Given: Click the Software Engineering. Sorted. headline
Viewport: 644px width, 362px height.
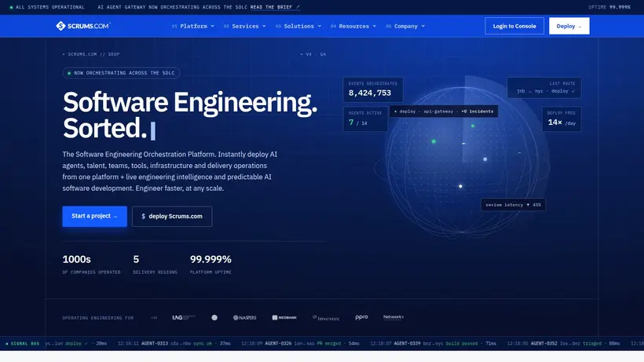Looking at the screenshot, I should [190, 115].
